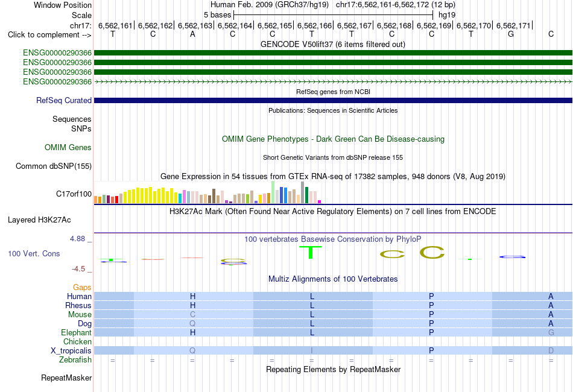
Task: Click the H3K27Ac Mark track title
Action: (x=332, y=212)
